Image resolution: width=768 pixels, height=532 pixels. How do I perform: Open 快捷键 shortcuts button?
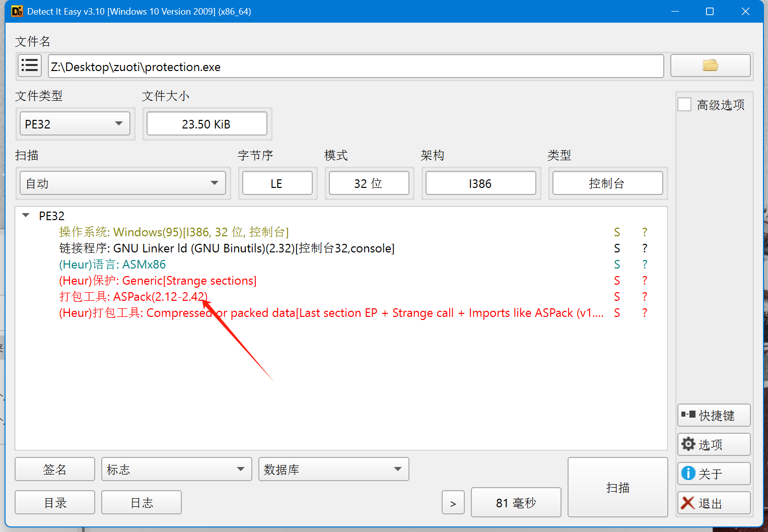714,415
